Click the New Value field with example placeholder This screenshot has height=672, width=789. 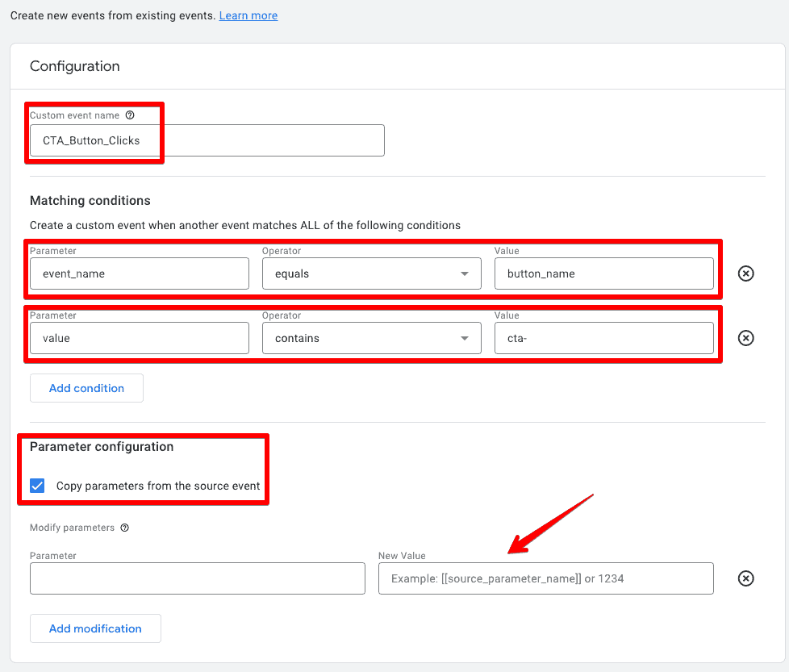pos(545,578)
